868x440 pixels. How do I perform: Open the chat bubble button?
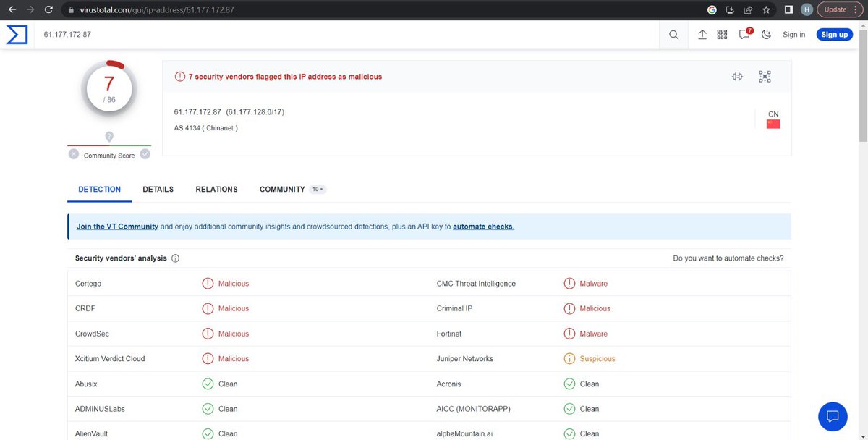(833, 416)
